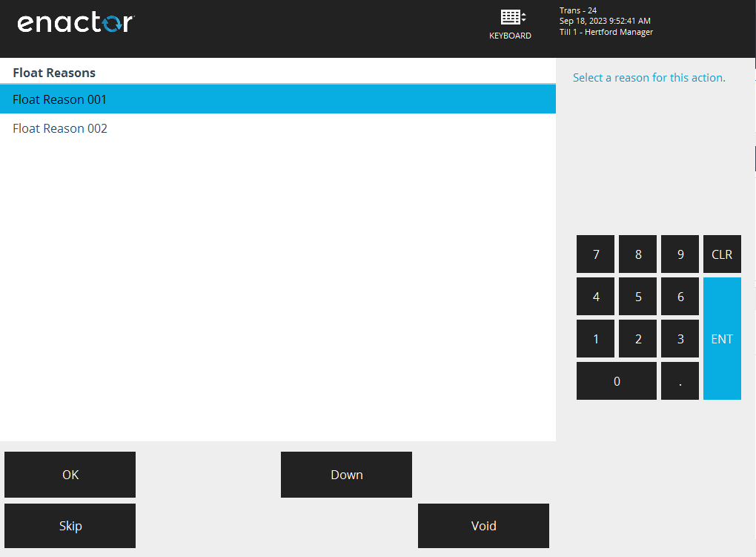Click the OK button
Image resolution: width=756 pixels, height=557 pixels.
[x=70, y=475]
